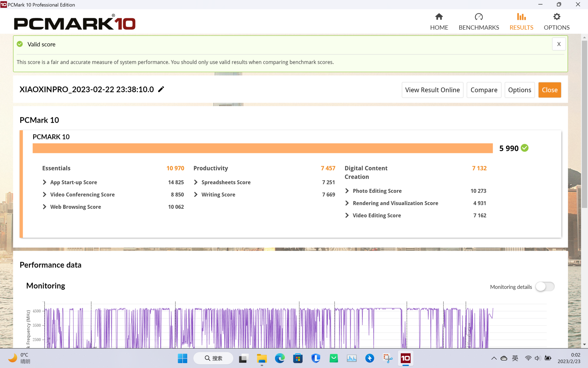This screenshot has width=588, height=368.
Task: Dismiss the Valid score banner
Action: click(558, 44)
